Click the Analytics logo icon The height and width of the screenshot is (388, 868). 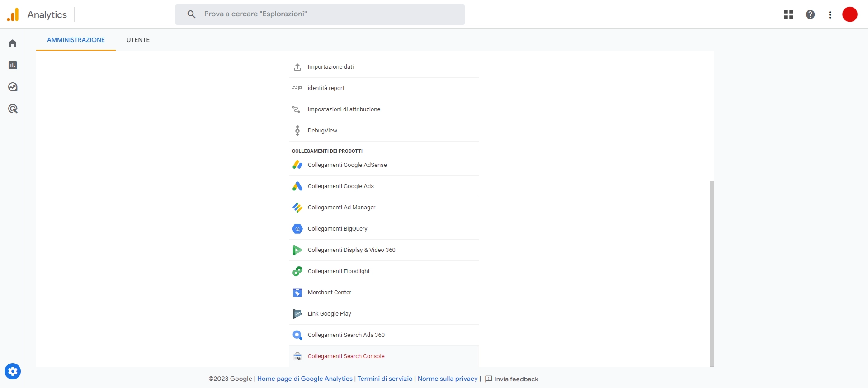point(13,14)
